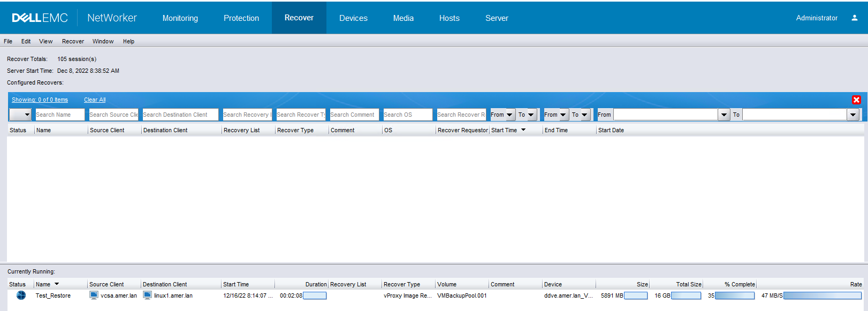
Task: Click the NetWorker product title
Action: 112,18
